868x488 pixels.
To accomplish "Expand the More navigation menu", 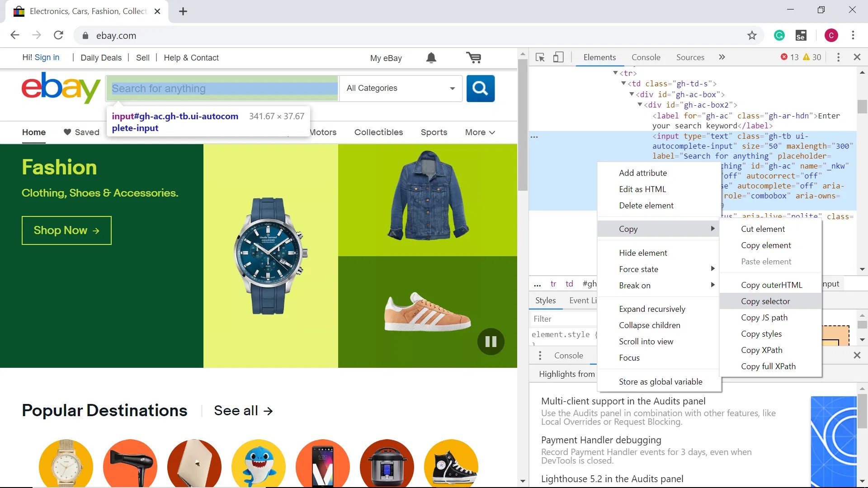I will pyautogui.click(x=480, y=132).
